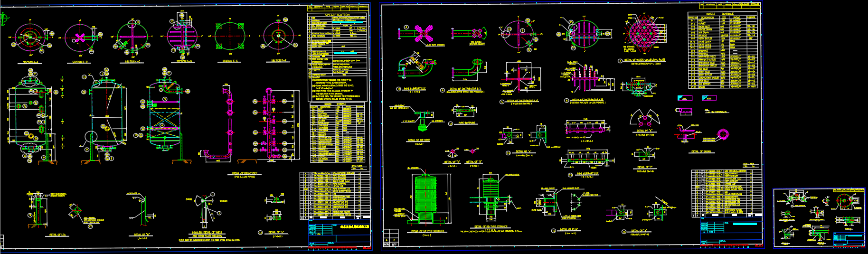Click the Detail of Leg caption
This screenshot has width=868, height=254.
click(x=57, y=235)
